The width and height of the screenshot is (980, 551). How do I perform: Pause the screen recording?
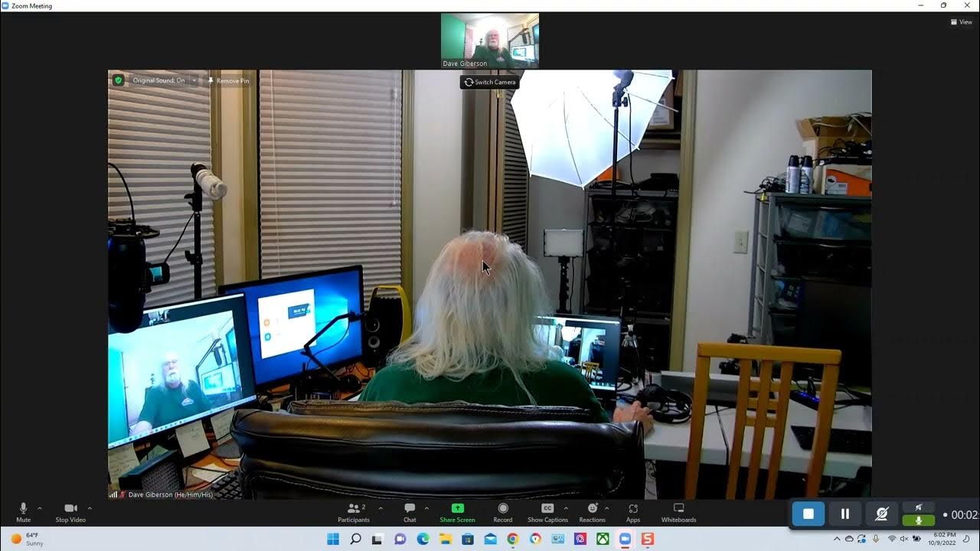pos(845,514)
